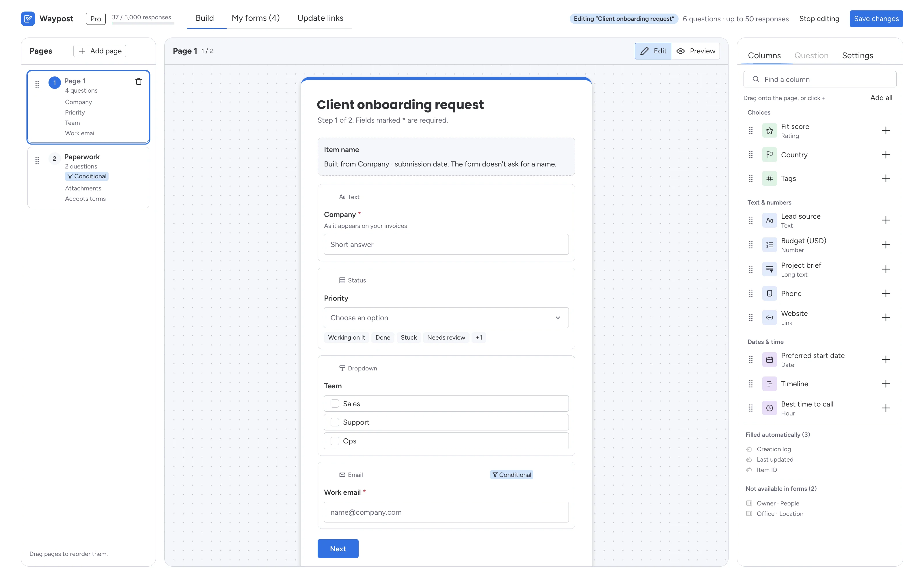Grab the drag handle for Paperwork page

click(37, 160)
